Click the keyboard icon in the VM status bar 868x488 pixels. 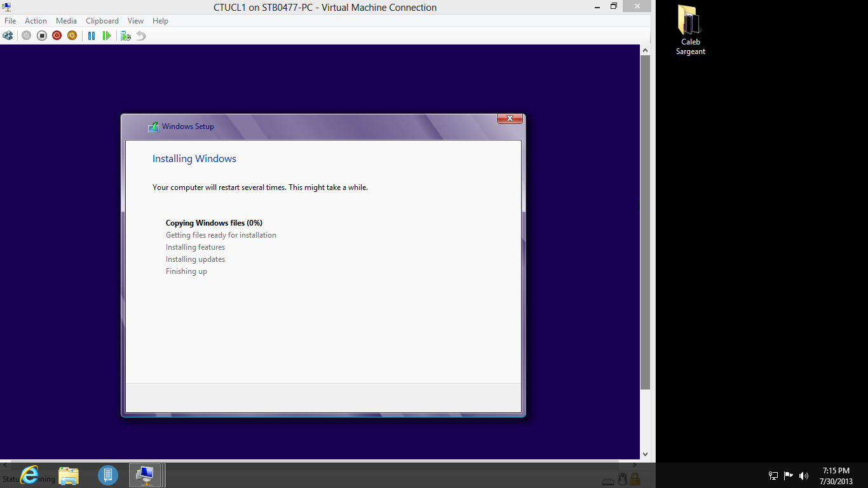coord(608,481)
